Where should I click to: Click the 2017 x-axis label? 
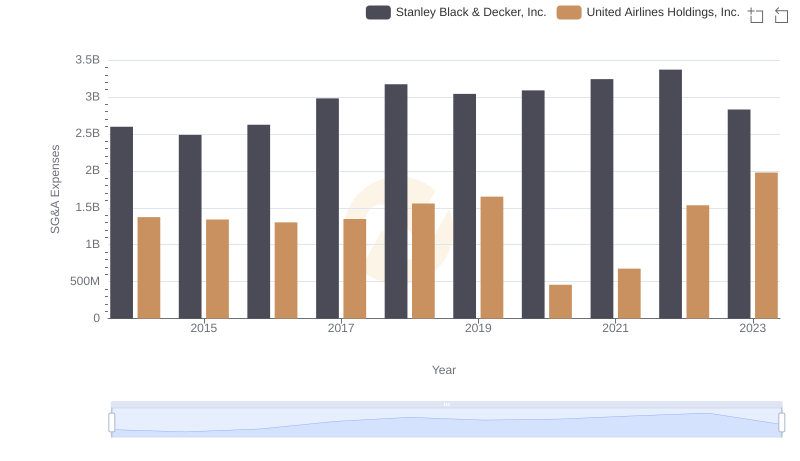click(341, 328)
